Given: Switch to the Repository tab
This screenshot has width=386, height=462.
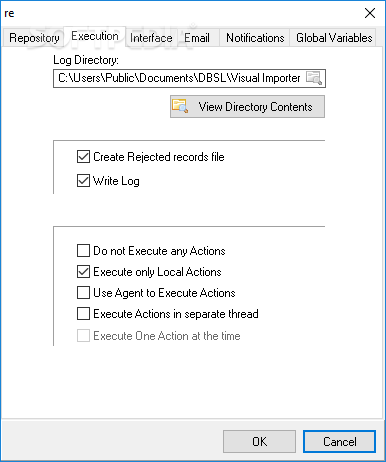Looking at the screenshot, I should [x=34, y=38].
